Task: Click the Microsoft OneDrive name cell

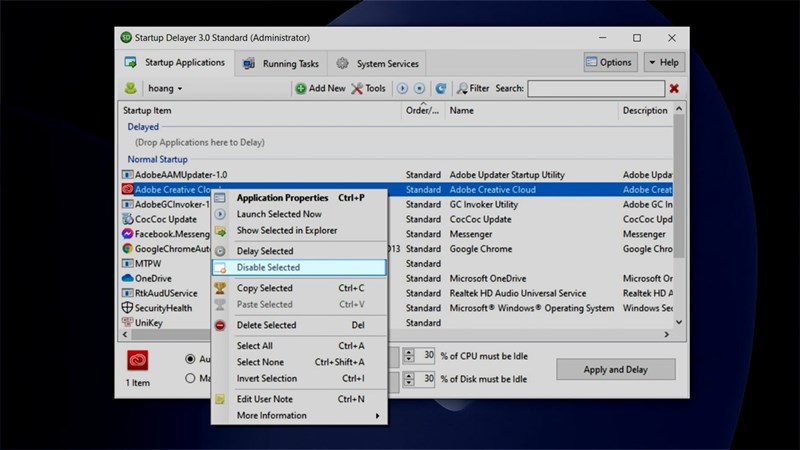Action: [488, 279]
